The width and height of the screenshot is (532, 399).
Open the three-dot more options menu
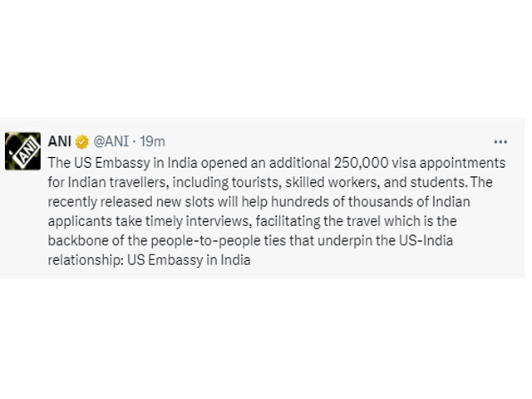pyautogui.click(x=500, y=142)
